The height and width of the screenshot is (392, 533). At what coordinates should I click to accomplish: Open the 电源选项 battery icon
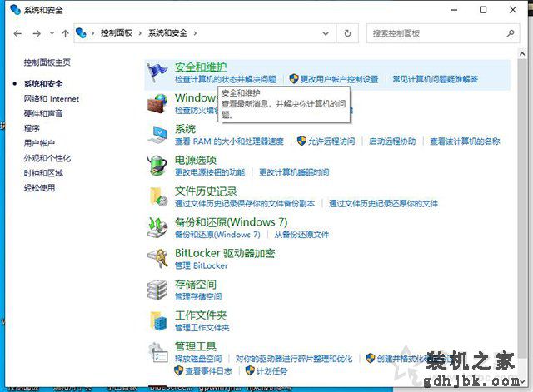(157, 166)
